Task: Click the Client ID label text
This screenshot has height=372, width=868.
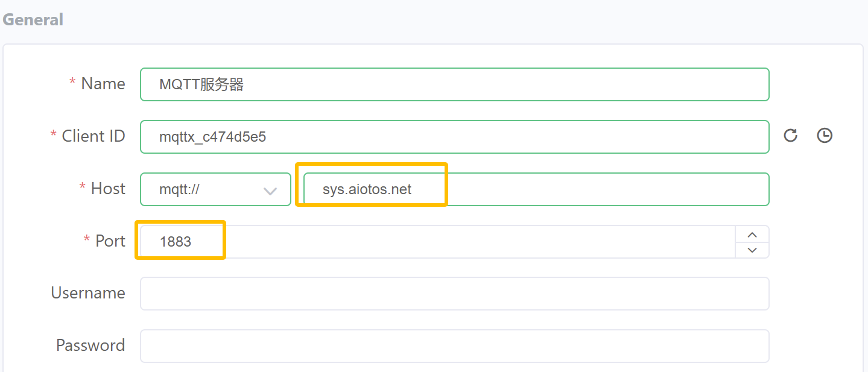Action: pos(93,136)
